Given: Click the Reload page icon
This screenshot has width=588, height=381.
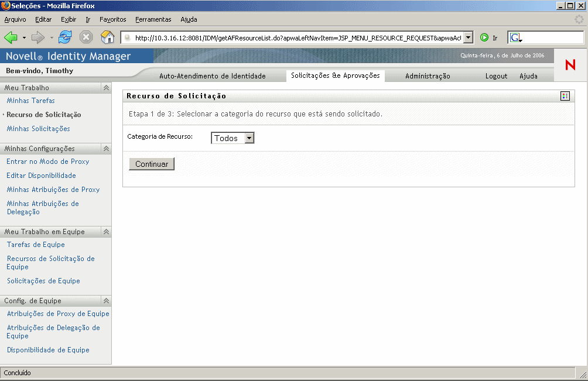Looking at the screenshot, I should tap(64, 37).
